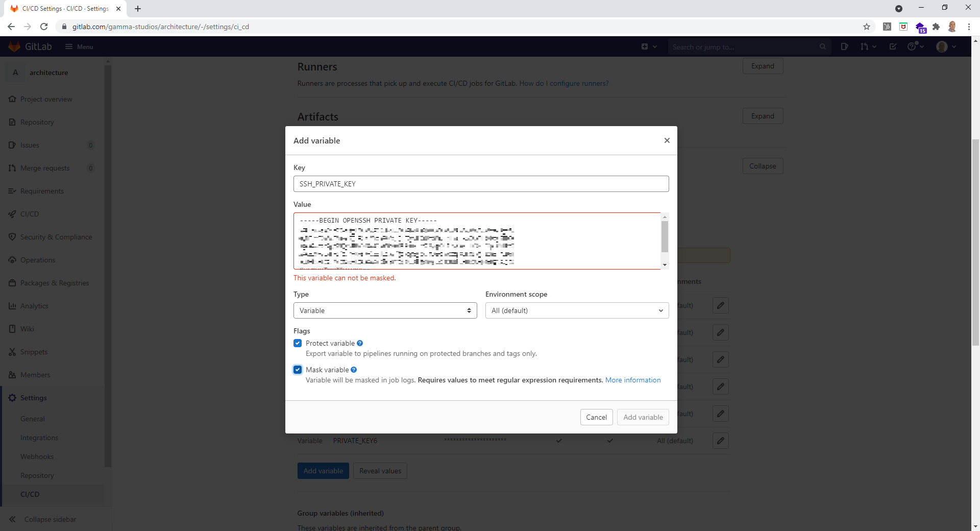The image size is (980, 531).
Task: Click the Key input field
Action: pos(481,184)
